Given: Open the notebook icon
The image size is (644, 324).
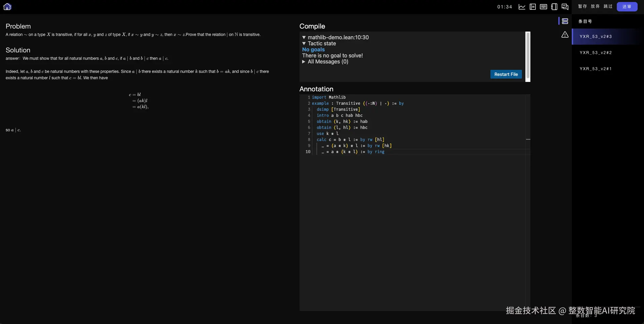Looking at the screenshot, I should (x=554, y=7).
